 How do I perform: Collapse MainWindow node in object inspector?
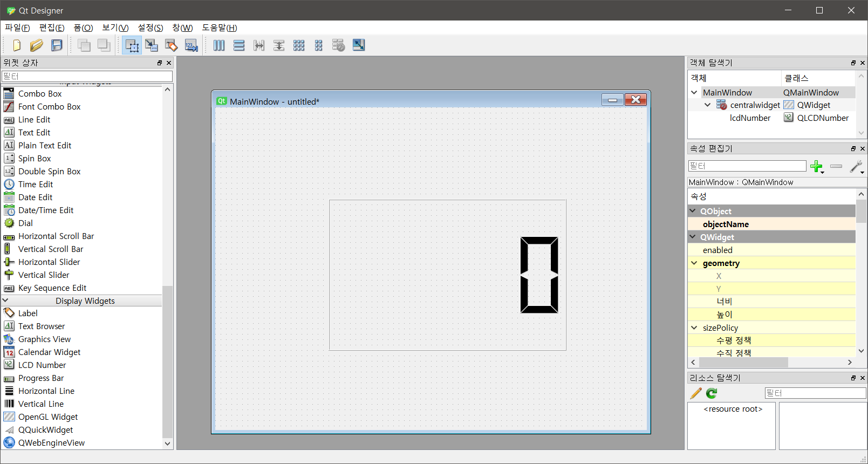pyautogui.click(x=694, y=93)
